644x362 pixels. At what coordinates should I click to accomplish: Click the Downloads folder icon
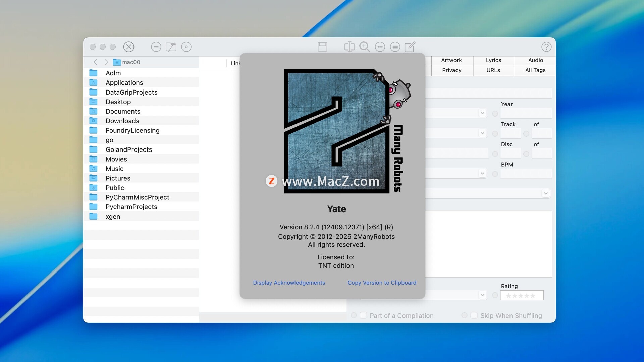coord(93,121)
